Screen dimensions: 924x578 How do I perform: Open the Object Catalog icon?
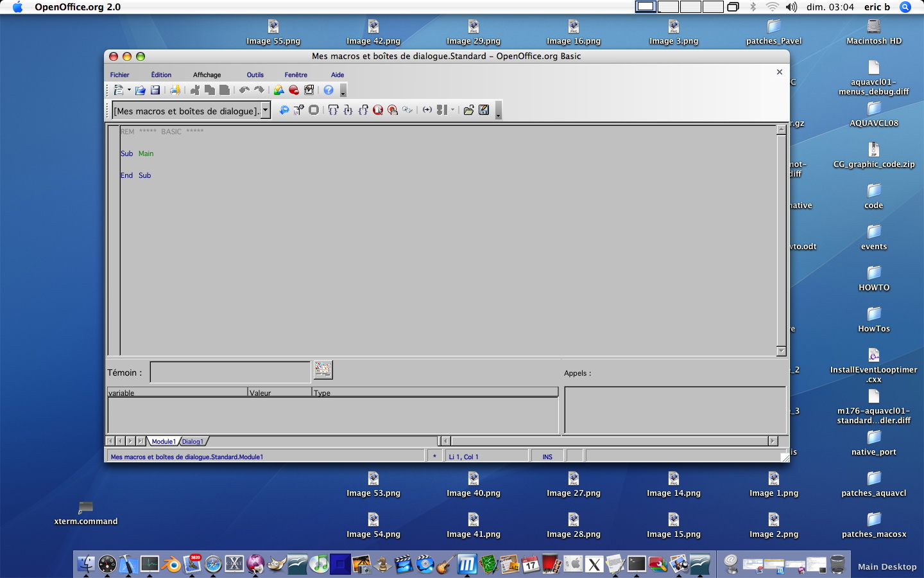pos(279,90)
